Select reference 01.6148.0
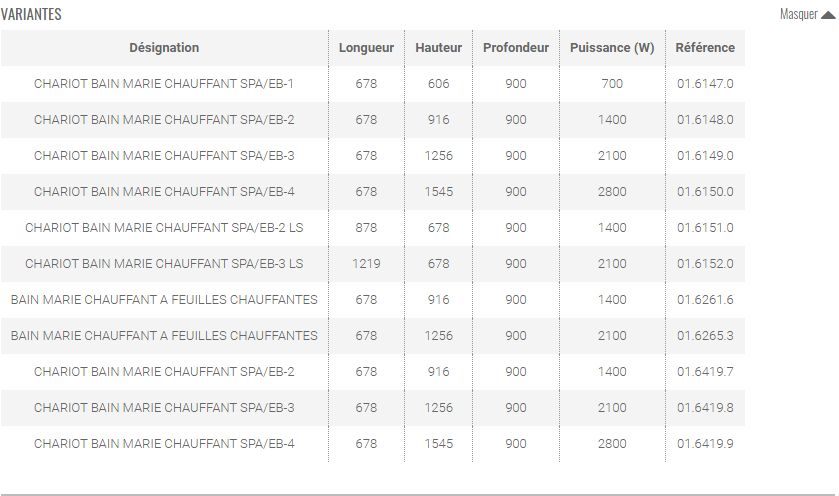Viewport: 839px width, 496px height. (705, 120)
